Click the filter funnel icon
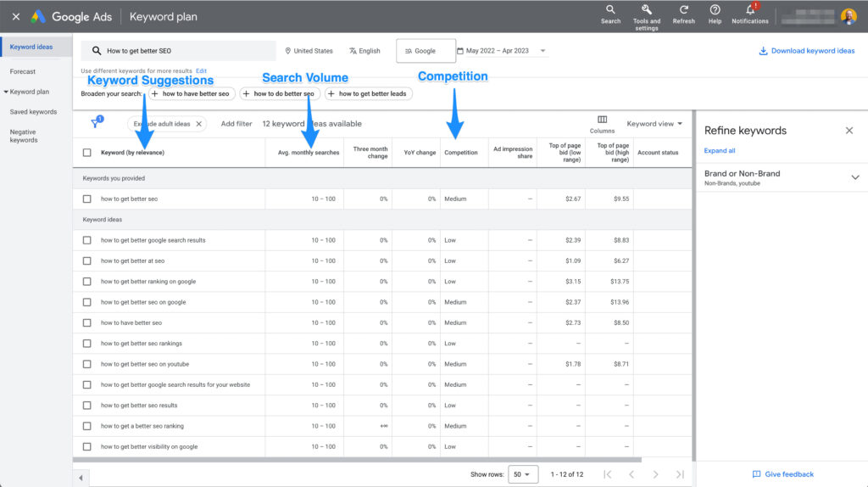 click(95, 124)
